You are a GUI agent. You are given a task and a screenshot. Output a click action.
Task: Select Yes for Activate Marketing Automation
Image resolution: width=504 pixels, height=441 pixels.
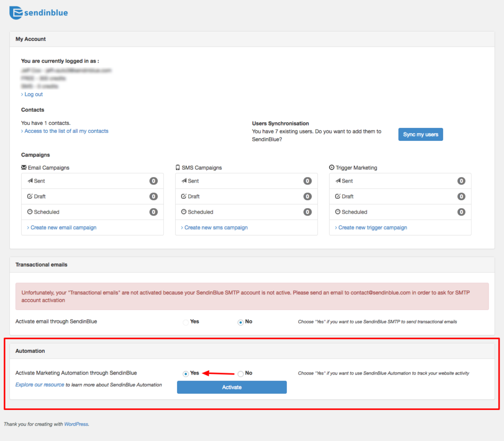[186, 374]
